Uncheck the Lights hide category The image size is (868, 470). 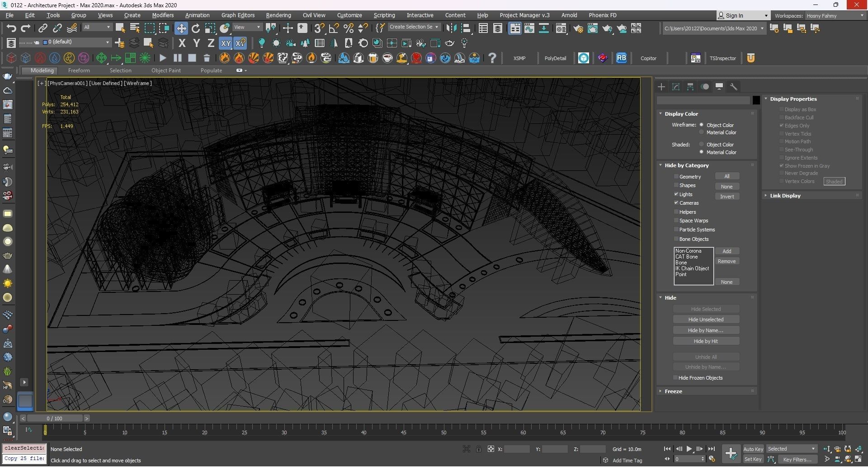pos(676,194)
